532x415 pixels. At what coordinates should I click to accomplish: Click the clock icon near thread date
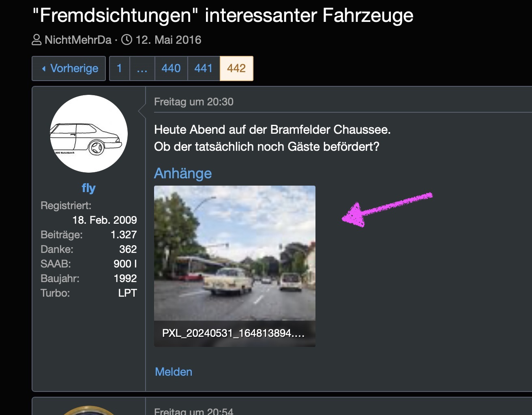(x=127, y=40)
